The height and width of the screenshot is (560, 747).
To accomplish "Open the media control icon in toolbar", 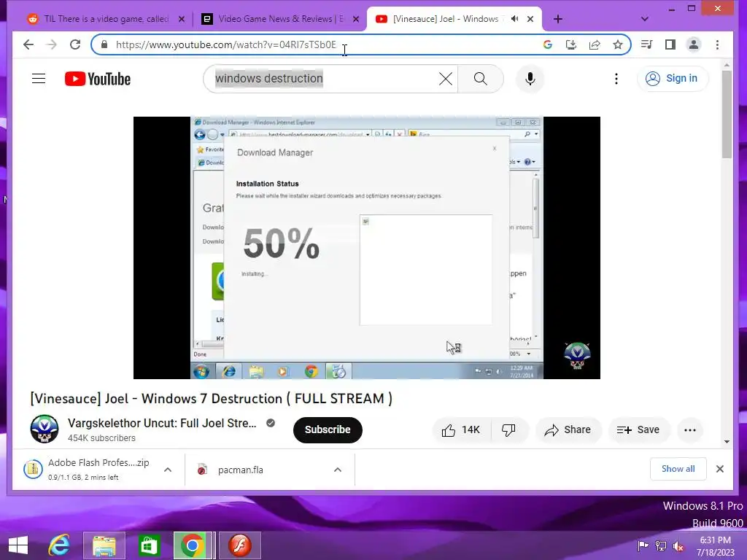I will pos(646,44).
